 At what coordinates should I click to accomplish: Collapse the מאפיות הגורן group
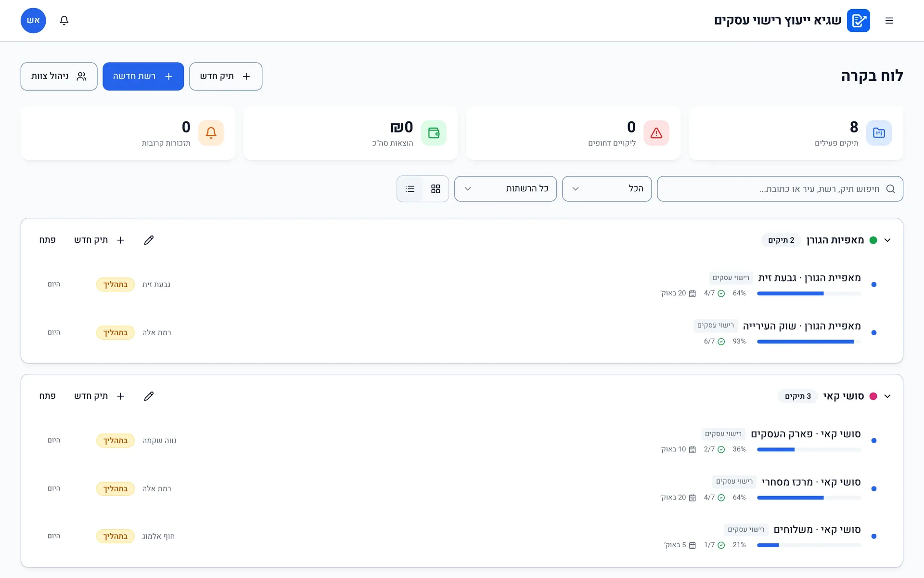click(x=887, y=240)
